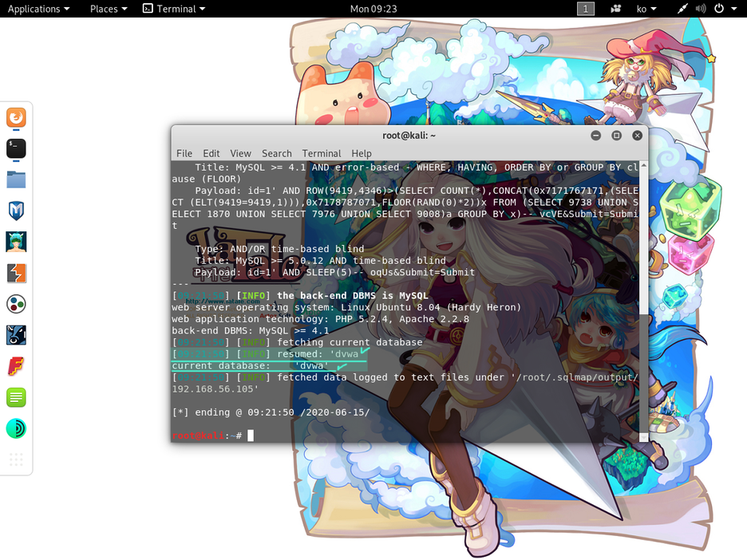Click the scrollbar up arrow in terminal
Image resolution: width=747 pixels, height=560 pixels.
(x=643, y=165)
